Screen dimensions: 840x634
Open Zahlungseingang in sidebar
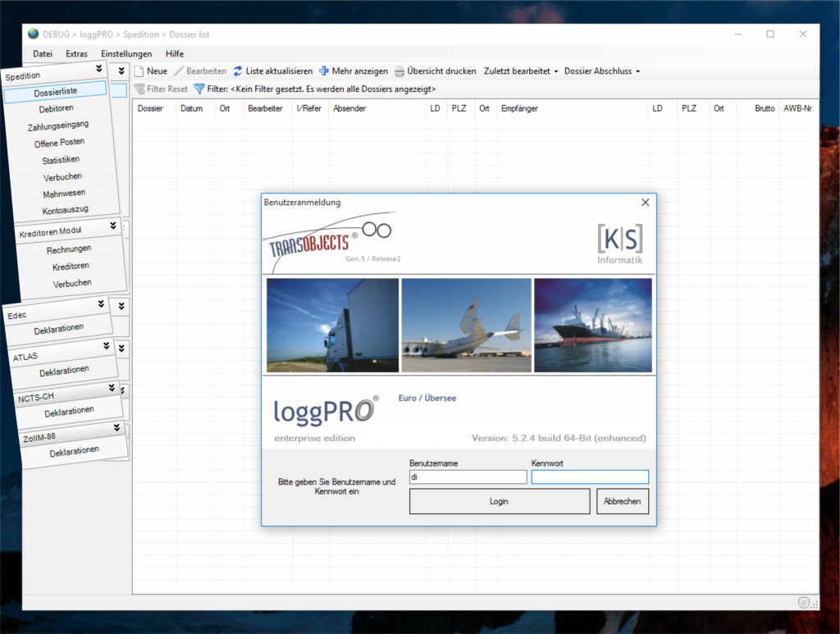pos(58,125)
